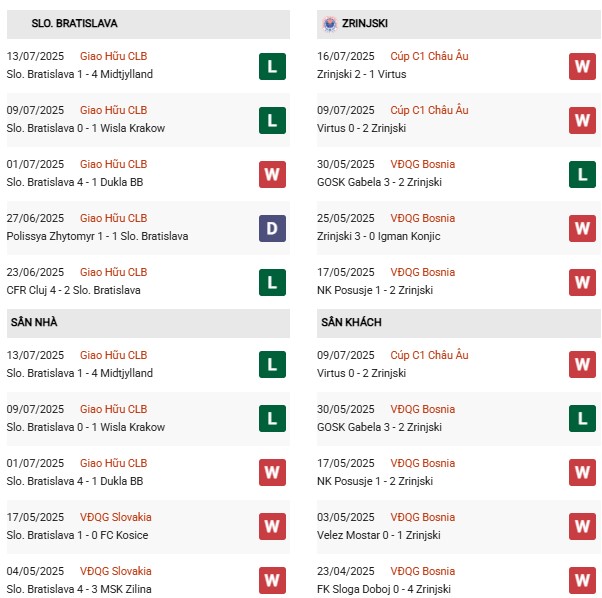Screen dimensions: 602x598
Task: Click the L badge for CFR Cluj 4-2 match
Action: (x=272, y=282)
